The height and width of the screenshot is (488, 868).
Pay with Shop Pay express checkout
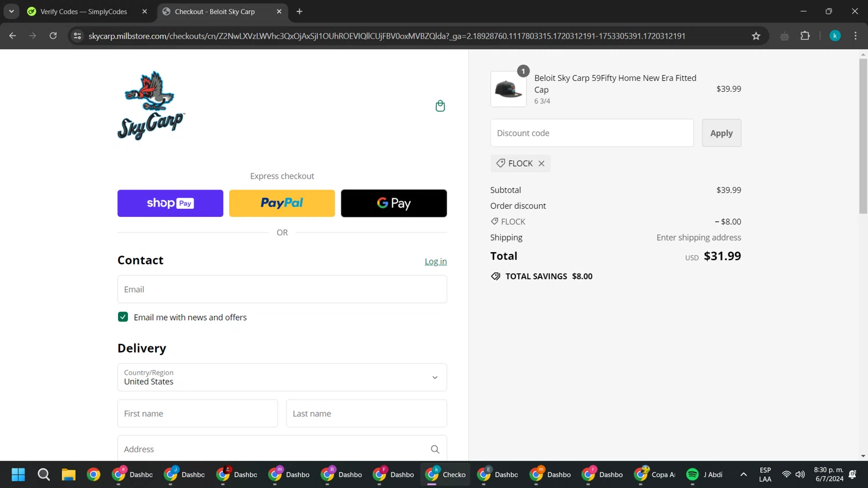click(170, 204)
